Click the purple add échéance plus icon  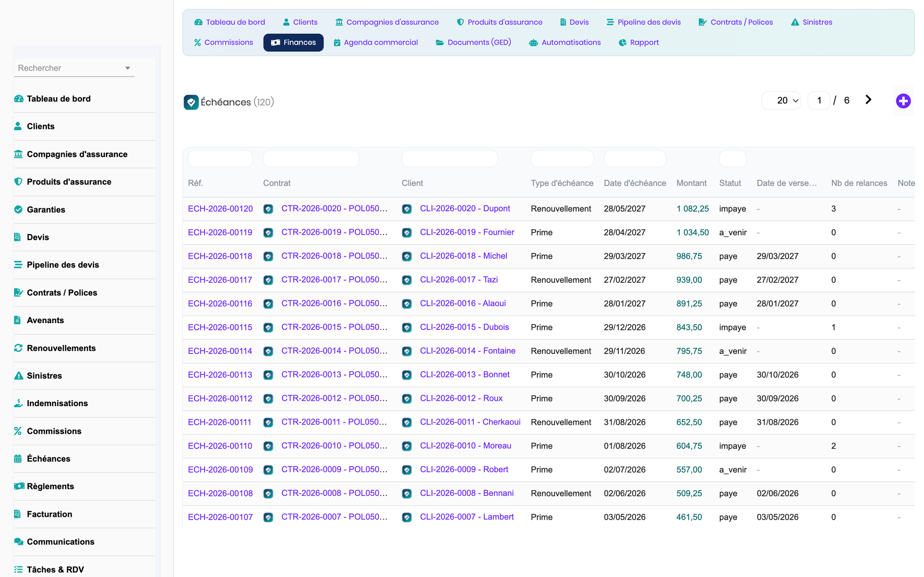(903, 101)
